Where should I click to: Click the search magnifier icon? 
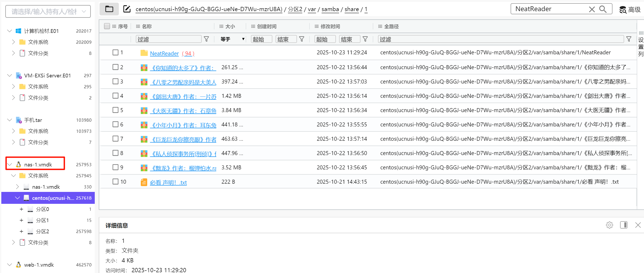tap(603, 9)
